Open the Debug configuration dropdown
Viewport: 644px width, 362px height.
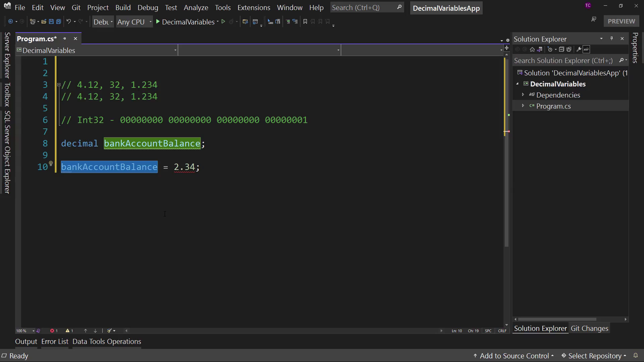click(103, 22)
